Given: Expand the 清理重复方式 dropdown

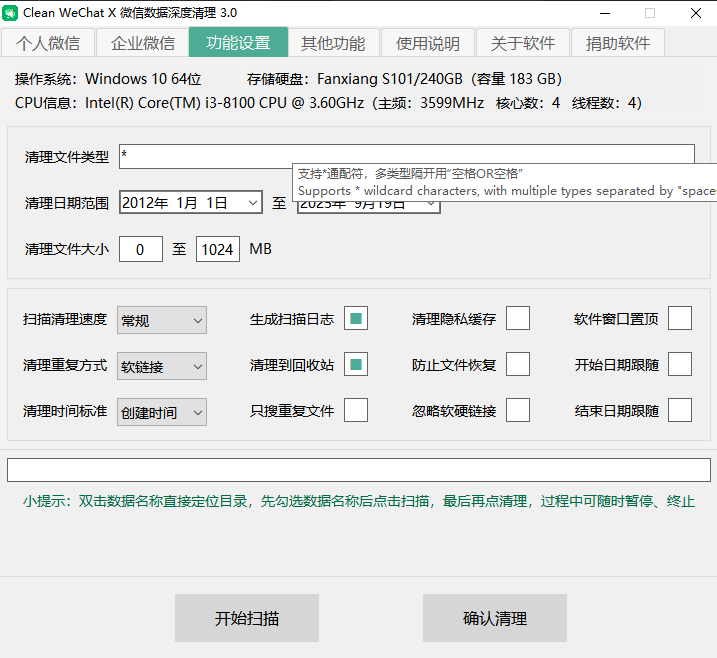Looking at the screenshot, I should [162, 366].
